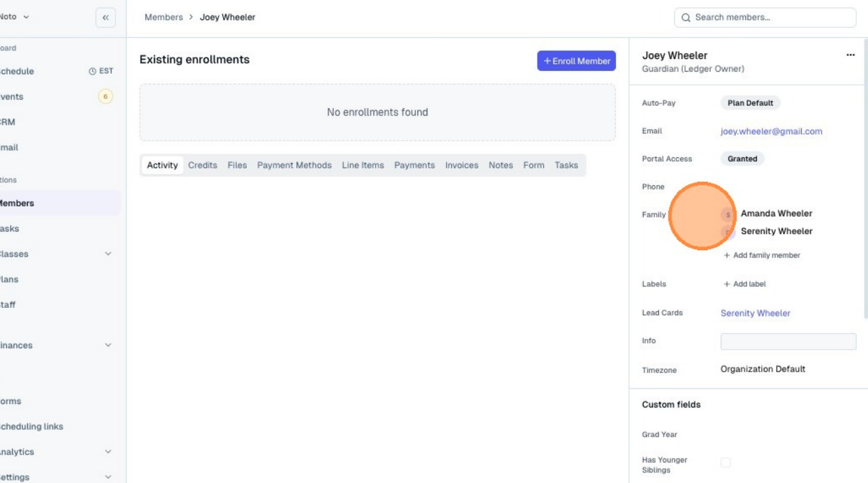The image size is (868, 483).
Task: Open the Line Items tab
Action: [x=362, y=165]
